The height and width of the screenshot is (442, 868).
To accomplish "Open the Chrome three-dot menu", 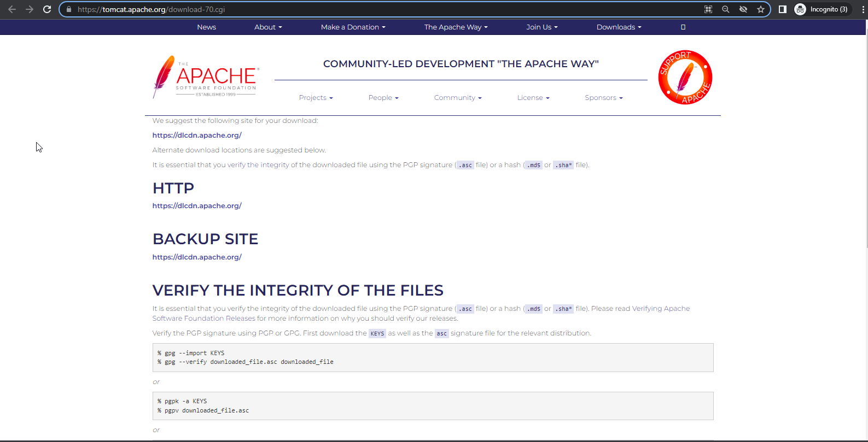I will pyautogui.click(x=863, y=9).
